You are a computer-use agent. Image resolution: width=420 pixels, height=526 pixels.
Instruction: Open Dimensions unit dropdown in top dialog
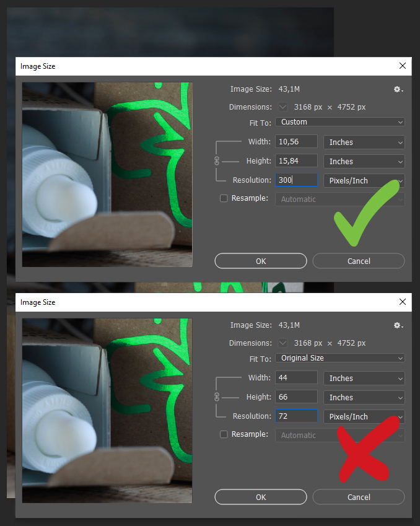(x=283, y=107)
